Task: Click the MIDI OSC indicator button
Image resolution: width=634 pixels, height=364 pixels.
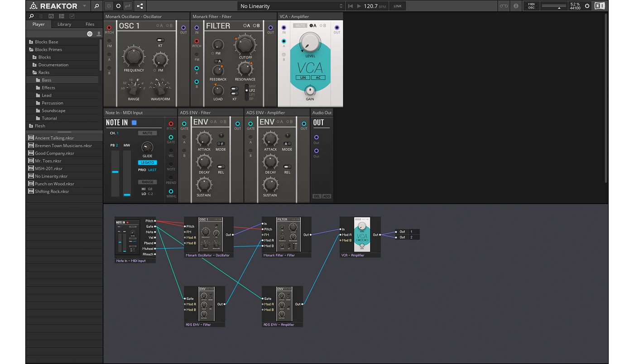Action: pyautogui.click(x=532, y=6)
